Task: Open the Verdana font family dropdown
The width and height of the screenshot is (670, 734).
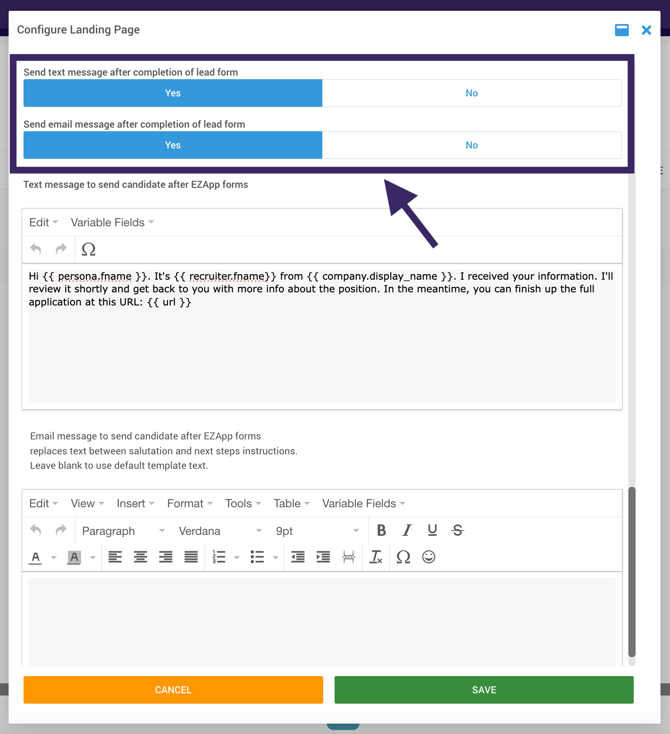Action: [220, 531]
